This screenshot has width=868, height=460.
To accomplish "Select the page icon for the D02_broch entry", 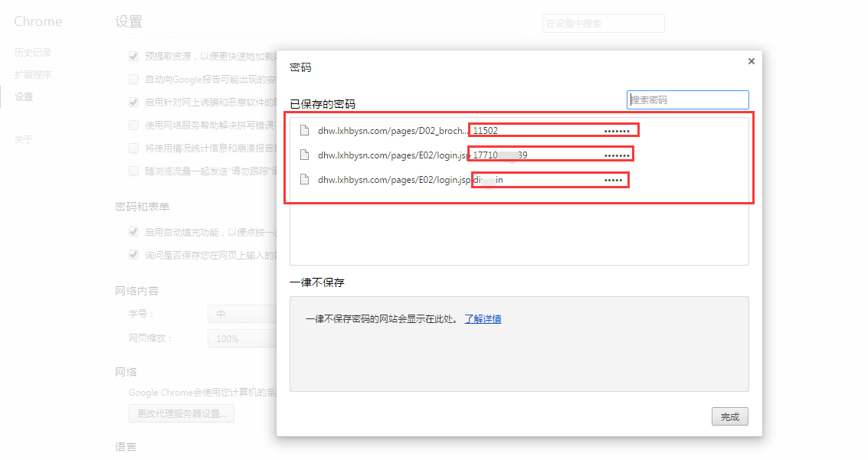I will pyautogui.click(x=304, y=130).
